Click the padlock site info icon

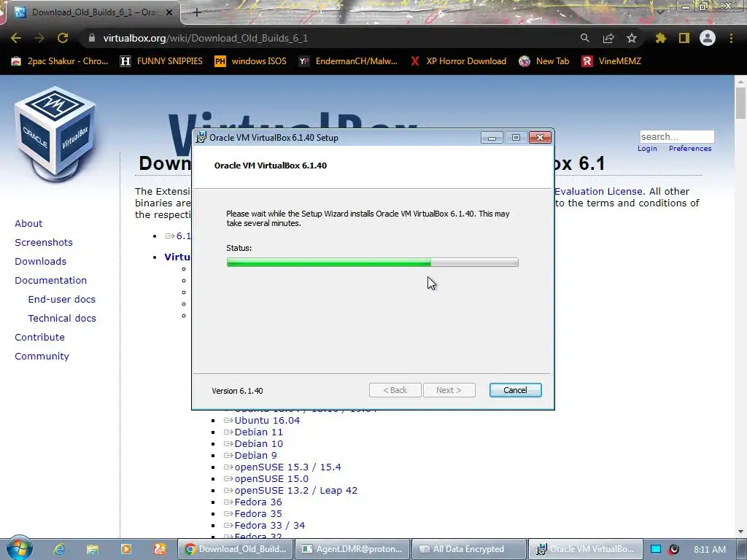[x=92, y=38]
